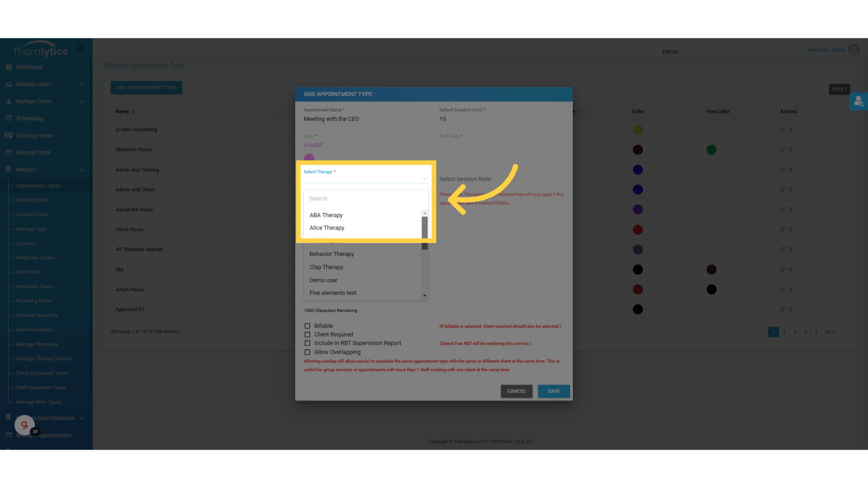The height and width of the screenshot is (488, 868).
Task: Click the SAVE button
Action: tap(553, 391)
